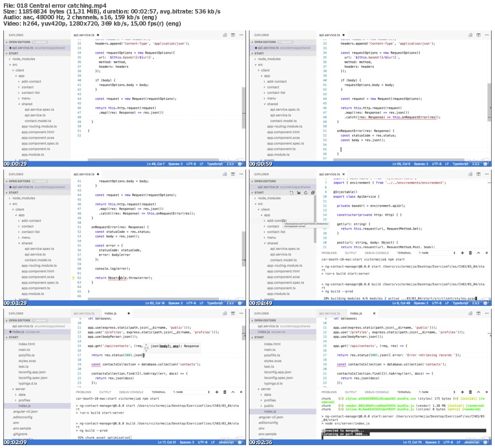The width and height of the screenshot is (495, 448).
Task: Maximize panel with up-caret in 00:02:09 frame
Action: coord(233,392)
